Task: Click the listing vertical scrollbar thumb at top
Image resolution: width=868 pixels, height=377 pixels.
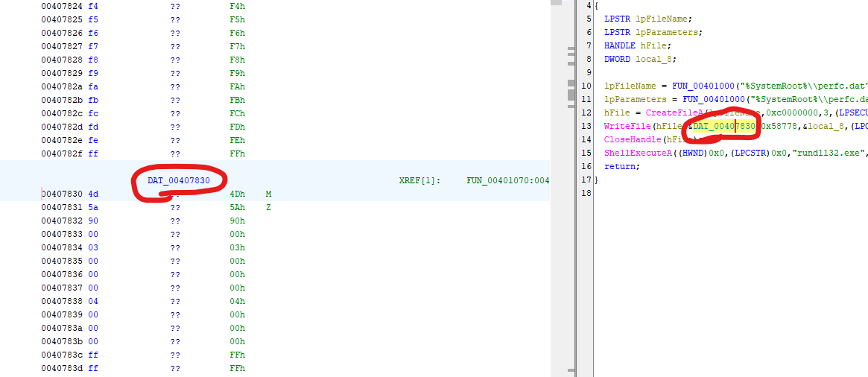Action: [556, 3]
